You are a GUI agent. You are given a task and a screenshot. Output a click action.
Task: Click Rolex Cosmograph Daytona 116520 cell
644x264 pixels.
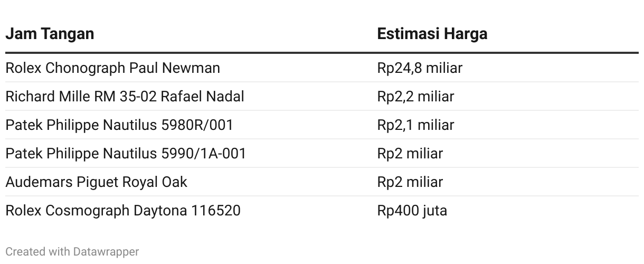point(123,211)
